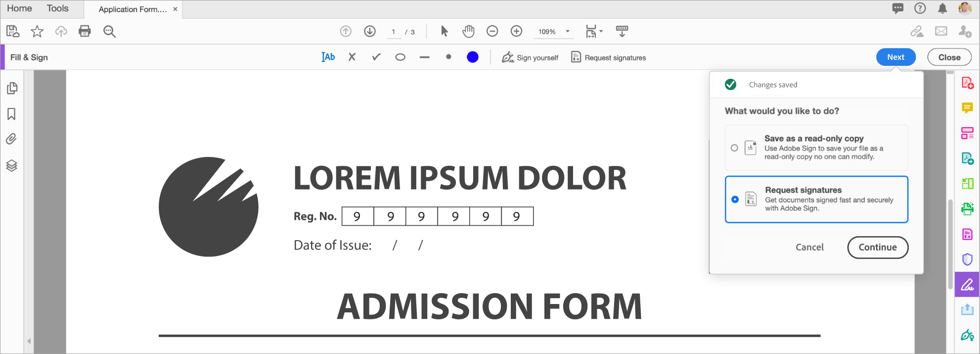Open the Comment tool in right pane
This screenshot has height=354, width=980.
[x=967, y=108]
